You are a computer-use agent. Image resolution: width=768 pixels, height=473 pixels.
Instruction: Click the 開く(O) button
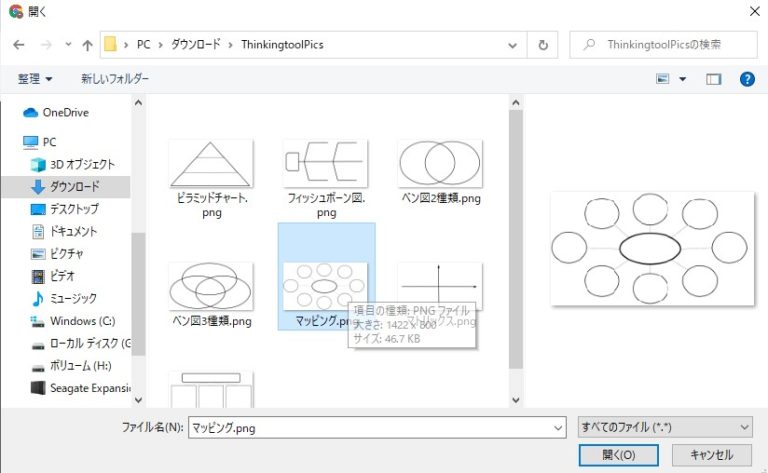[618, 454]
